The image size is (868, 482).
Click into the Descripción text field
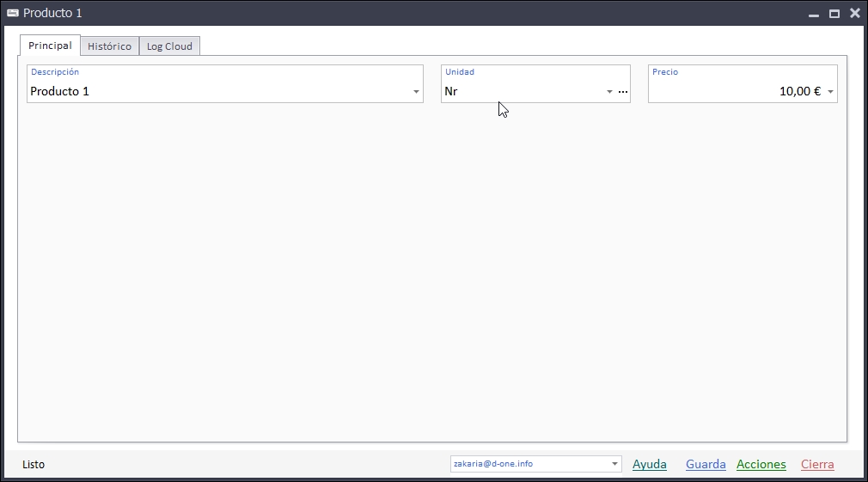pyautogui.click(x=215, y=91)
